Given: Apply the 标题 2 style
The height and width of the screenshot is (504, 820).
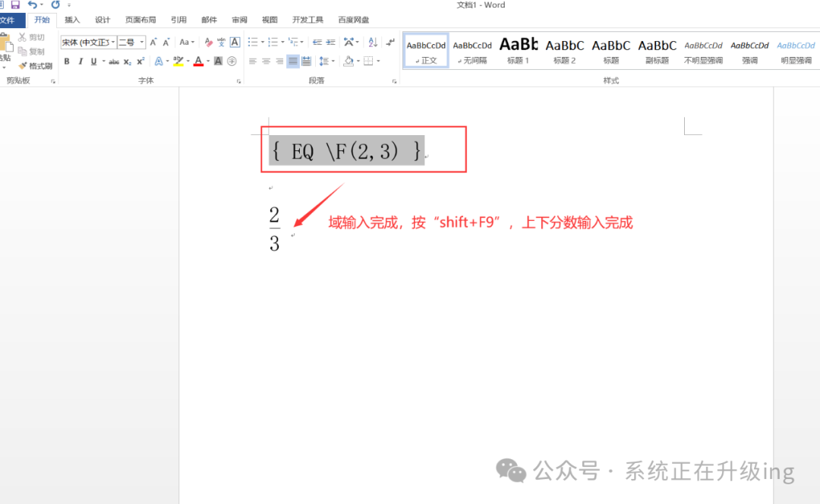Looking at the screenshot, I should 565,52.
